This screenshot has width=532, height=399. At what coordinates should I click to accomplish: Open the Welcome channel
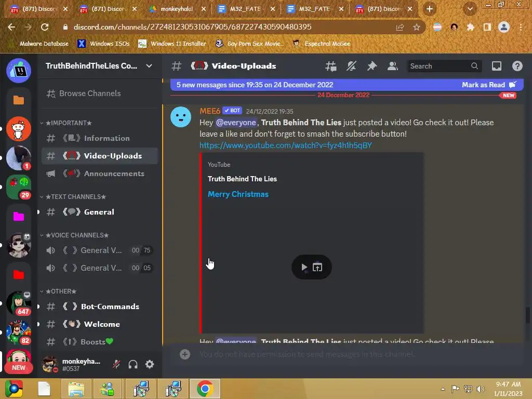click(99, 324)
